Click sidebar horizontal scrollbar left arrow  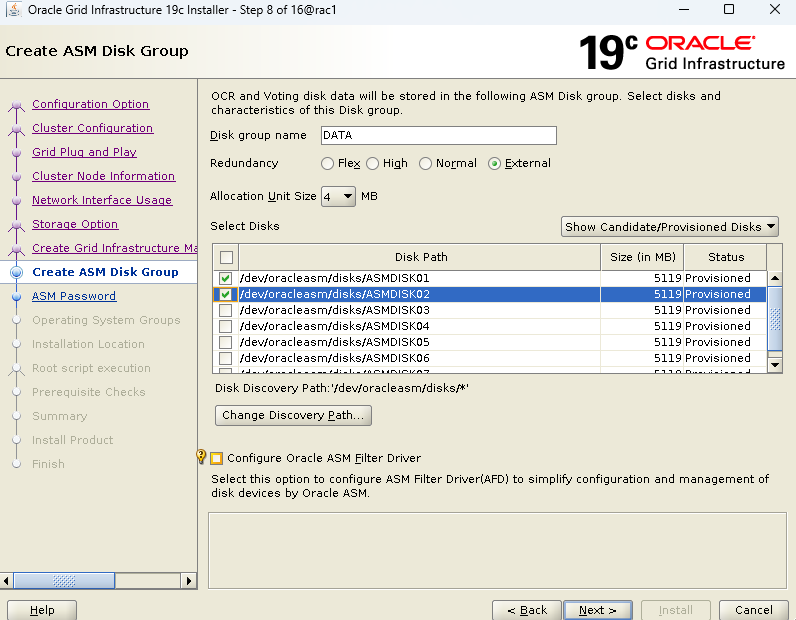6,580
